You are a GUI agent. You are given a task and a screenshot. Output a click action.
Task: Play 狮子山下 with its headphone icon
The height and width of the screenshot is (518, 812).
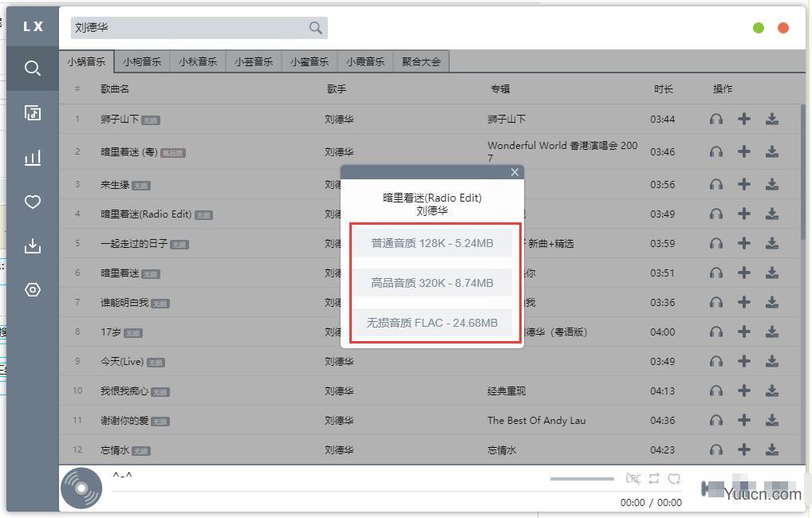pos(716,120)
